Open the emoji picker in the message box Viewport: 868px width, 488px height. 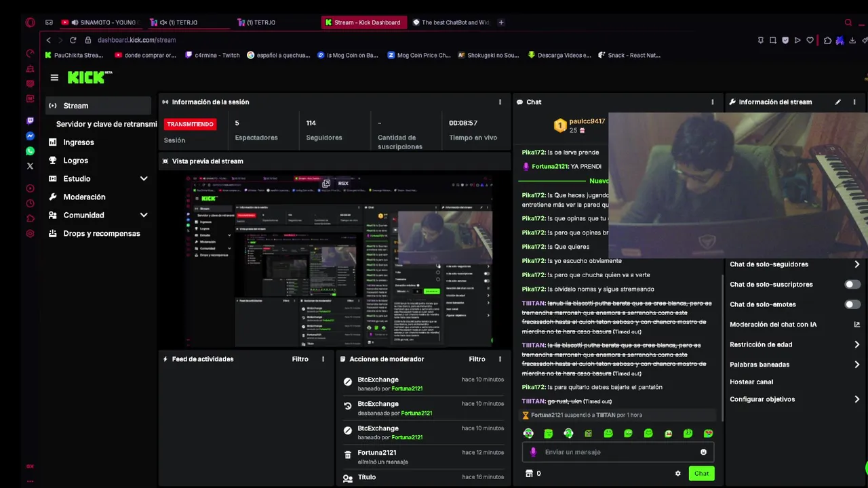coord(703,452)
